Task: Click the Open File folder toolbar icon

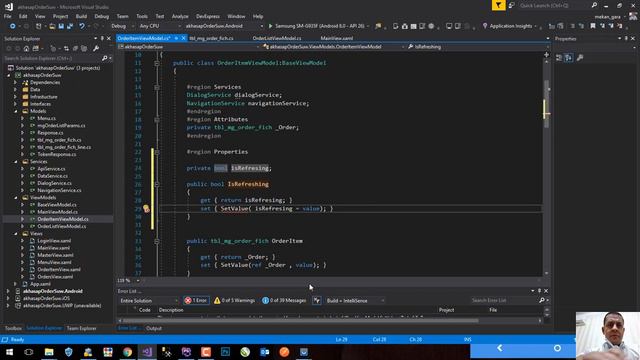Action: click(52, 26)
